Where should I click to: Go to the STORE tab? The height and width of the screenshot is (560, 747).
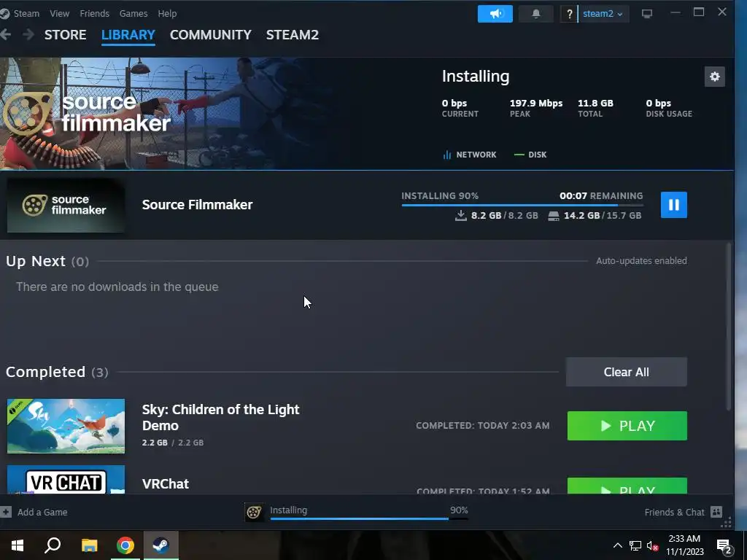click(x=65, y=35)
